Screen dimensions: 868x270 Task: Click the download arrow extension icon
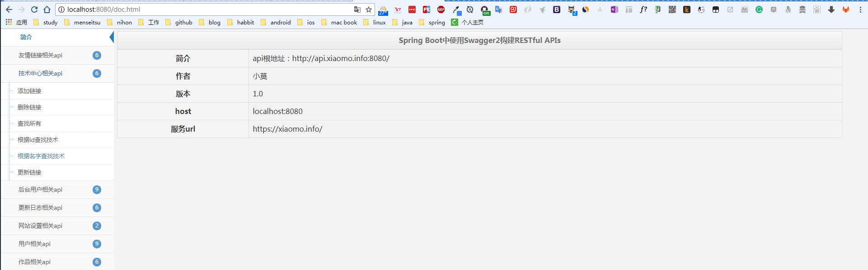(x=831, y=9)
